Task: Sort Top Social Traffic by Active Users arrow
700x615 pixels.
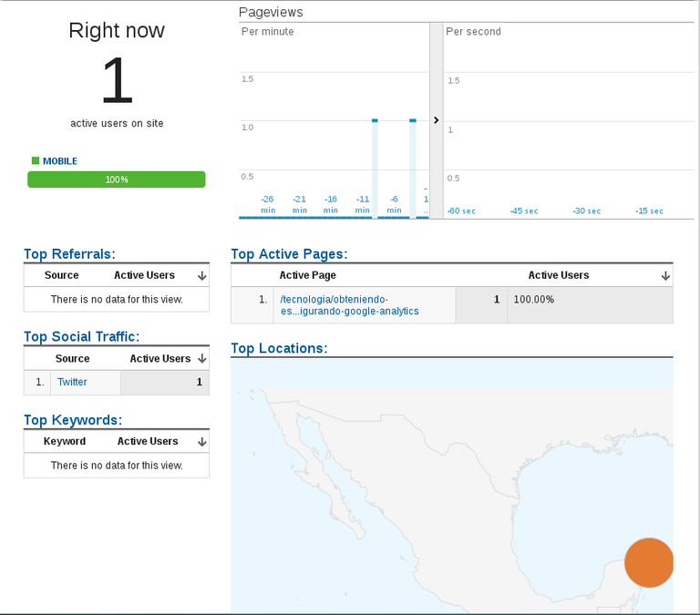Action: pyautogui.click(x=201, y=358)
